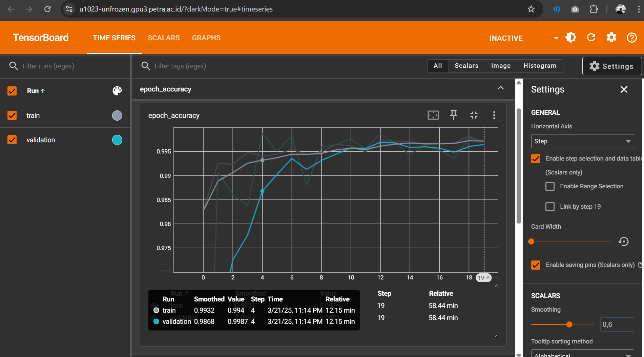The image size is (644, 357).
Task: Pin the epoch_accuracy card
Action: pyautogui.click(x=454, y=115)
